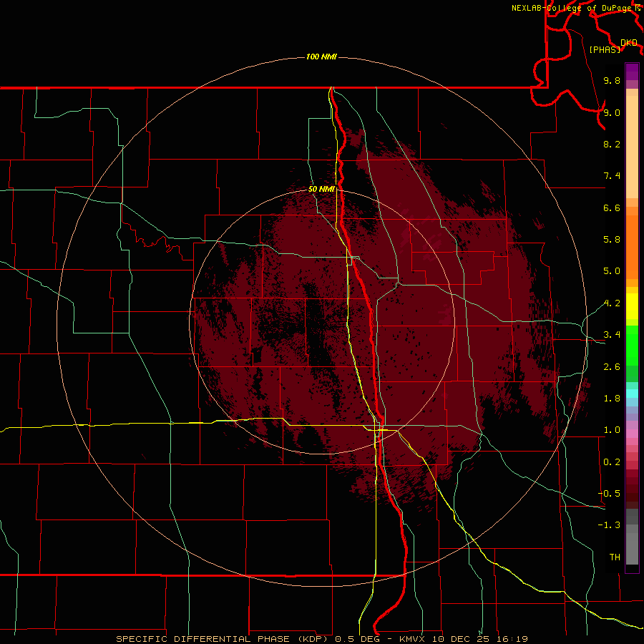The image size is (644, 644).
Task: Pick the bright green segment of the color bar
Action: [x=632, y=345]
